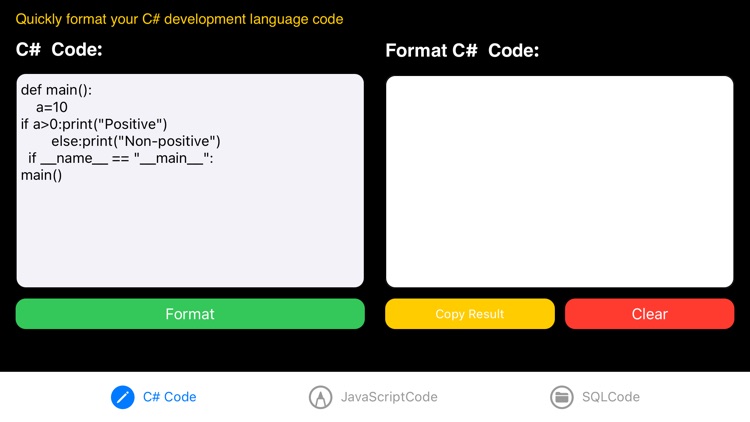Copy the formatted result with Copy Result
The height and width of the screenshot is (422, 750).
click(470, 314)
